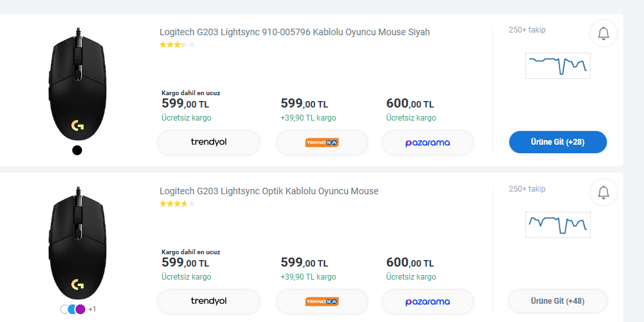Screen dimensions: 644x322
Task: Pick the blue color swatch under second mouse
Action: click(72, 309)
